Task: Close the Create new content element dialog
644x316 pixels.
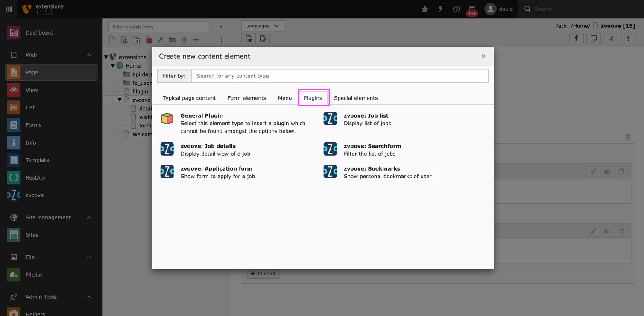Action: pyautogui.click(x=483, y=56)
